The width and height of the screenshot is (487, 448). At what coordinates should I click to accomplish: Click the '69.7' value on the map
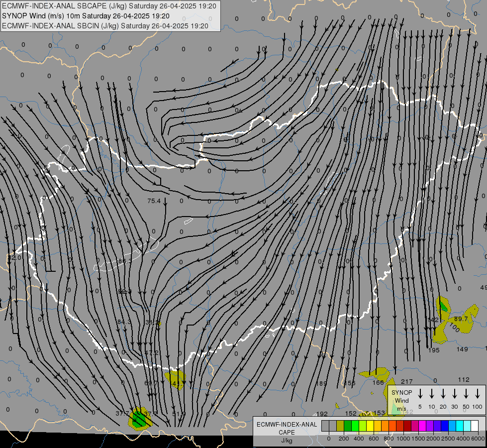coord(151,383)
